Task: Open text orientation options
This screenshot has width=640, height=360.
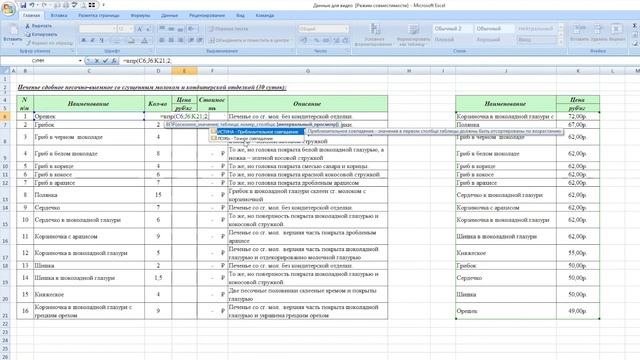Action: click(x=191, y=29)
